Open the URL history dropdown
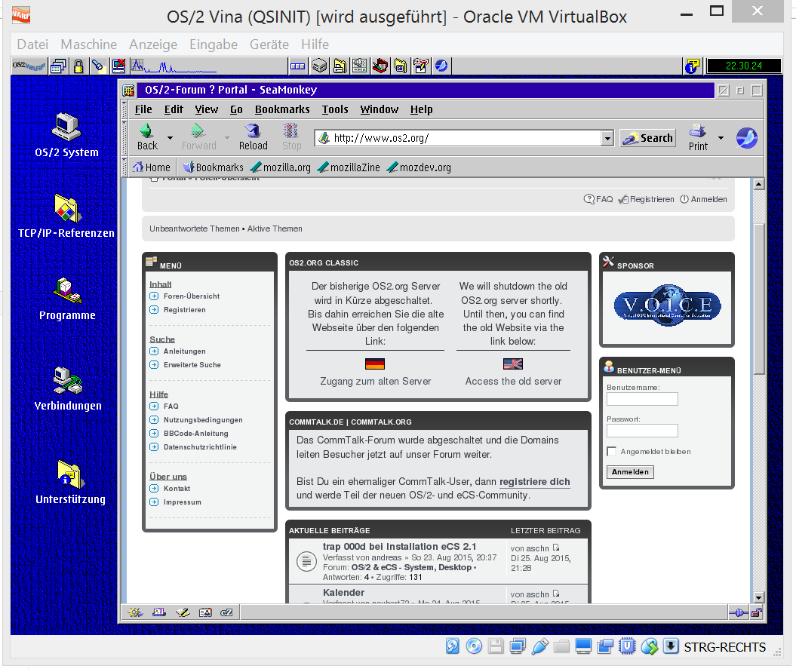Viewport: 796px width, 672px height. pos(607,138)
